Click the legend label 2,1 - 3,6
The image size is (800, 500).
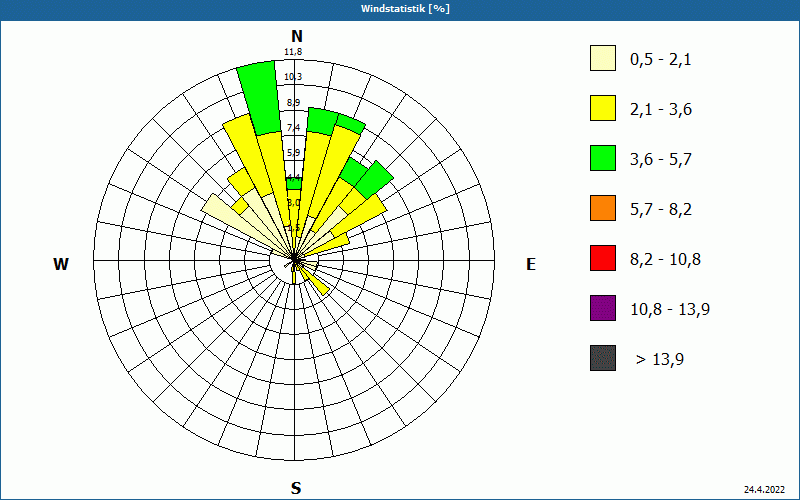[x=661, y=110]
